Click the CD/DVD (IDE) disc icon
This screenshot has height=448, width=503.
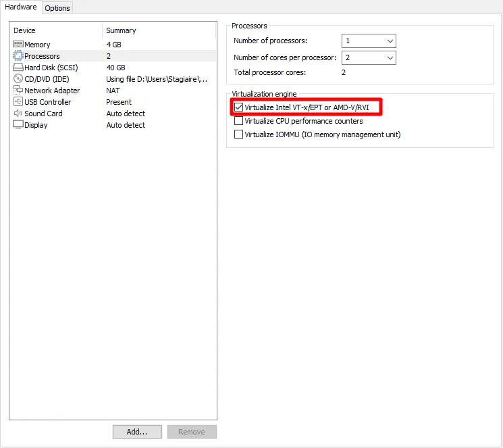[x=18, y=78]
